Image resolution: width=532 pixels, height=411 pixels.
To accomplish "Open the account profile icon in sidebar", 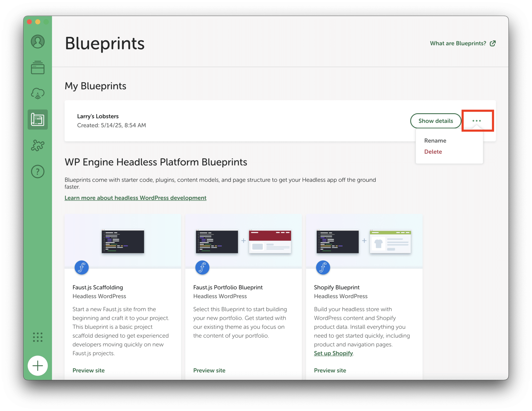I will pos(38,42).
